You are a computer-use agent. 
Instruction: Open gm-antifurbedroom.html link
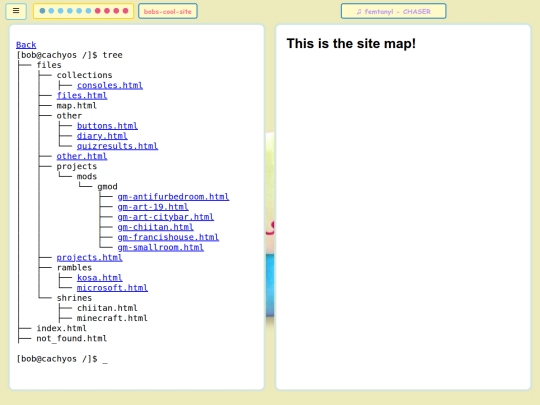(173, 197)
